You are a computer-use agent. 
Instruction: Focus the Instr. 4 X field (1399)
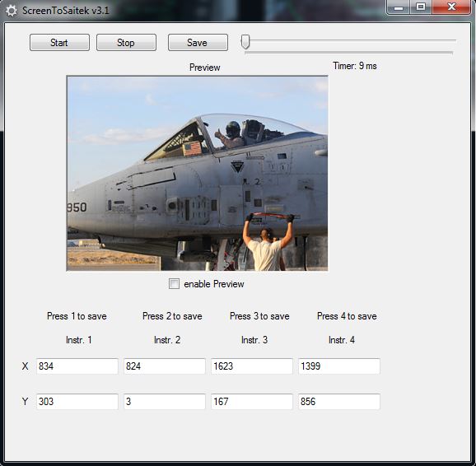coord(339,366)
